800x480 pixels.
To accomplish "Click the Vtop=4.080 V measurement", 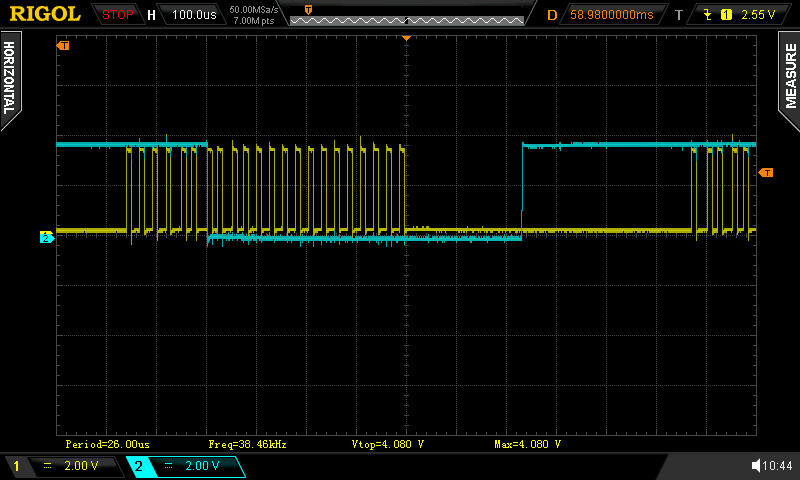I will (388, 443).
